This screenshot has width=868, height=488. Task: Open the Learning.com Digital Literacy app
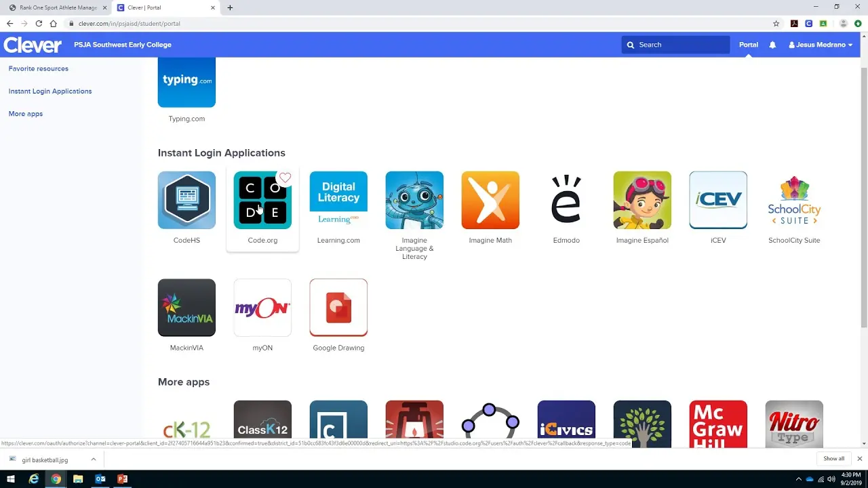338,200
